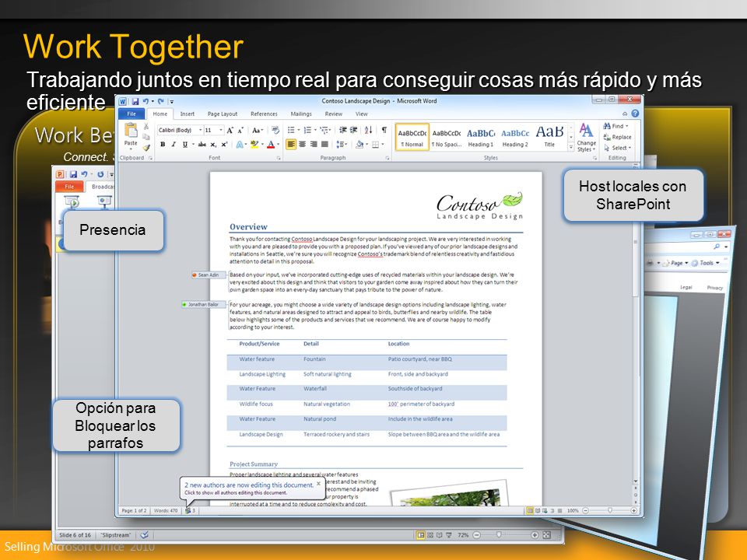Click the Subscript icon
Screen dimensions: 747x560
213,145
